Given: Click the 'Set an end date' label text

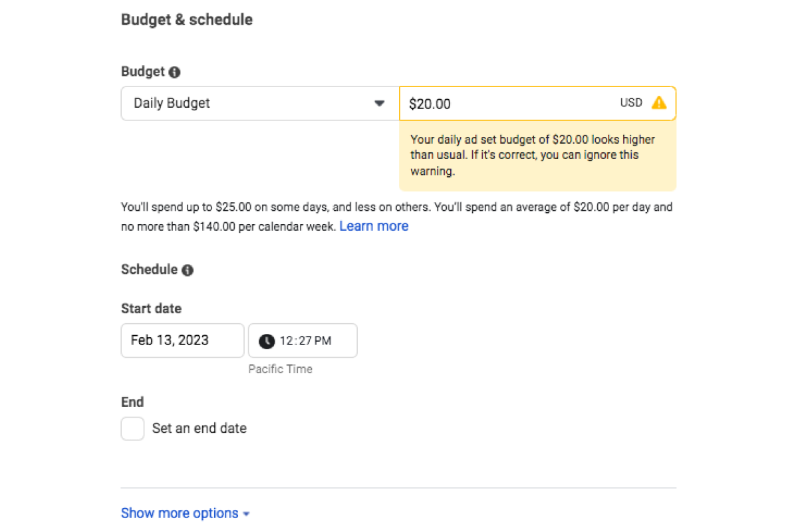Looking at the screenshot, I should pos(199,428).
